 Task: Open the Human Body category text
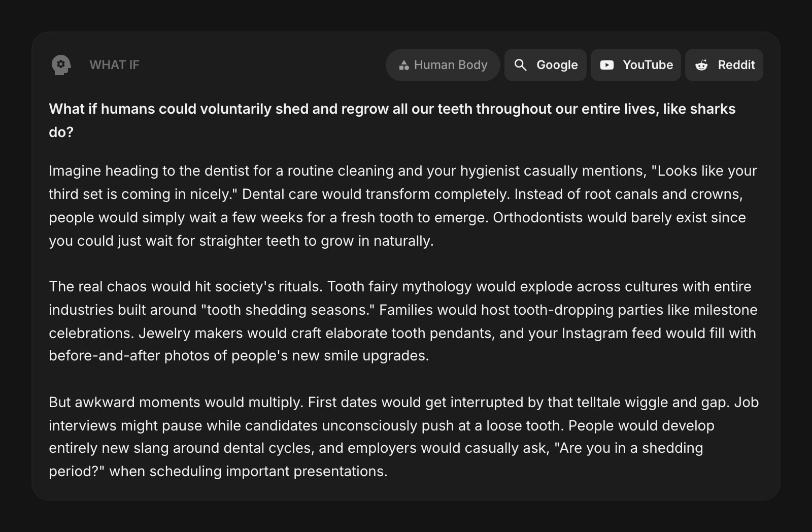click(x=451, y=65)
